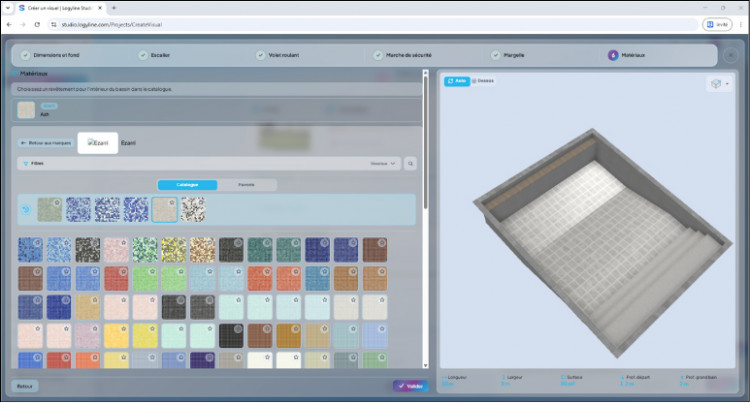
Task: Open the Chrome tab search chevron
Action: 8,8
